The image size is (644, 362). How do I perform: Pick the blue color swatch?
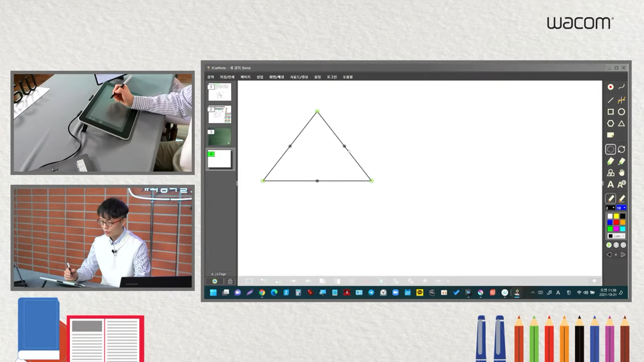(610, 223)
